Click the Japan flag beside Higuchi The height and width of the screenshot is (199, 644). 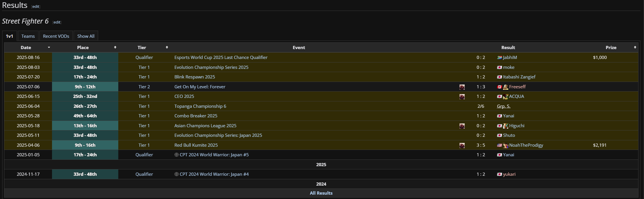[500, 126]
